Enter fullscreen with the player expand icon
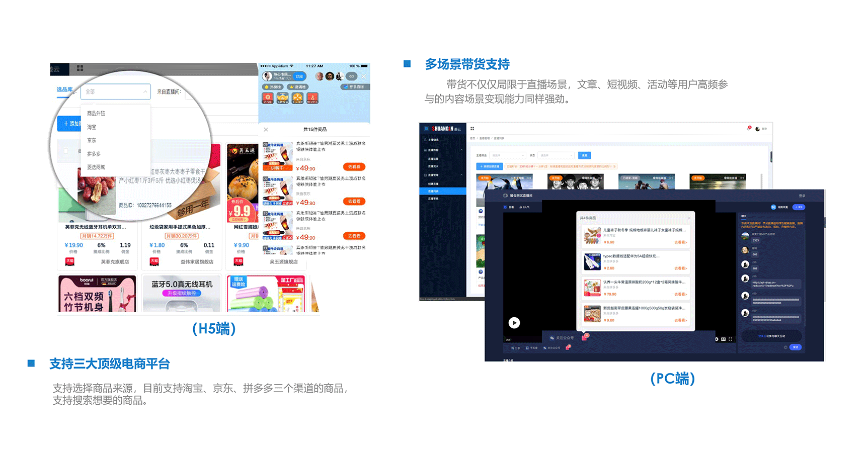This screenshot has height=460, width=868. 731,339
